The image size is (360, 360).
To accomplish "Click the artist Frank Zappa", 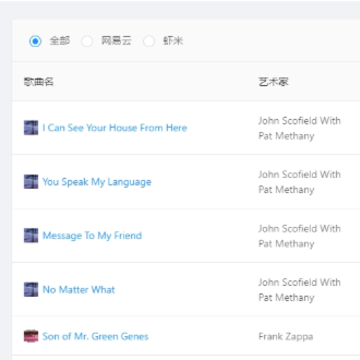I will [286, 337].
